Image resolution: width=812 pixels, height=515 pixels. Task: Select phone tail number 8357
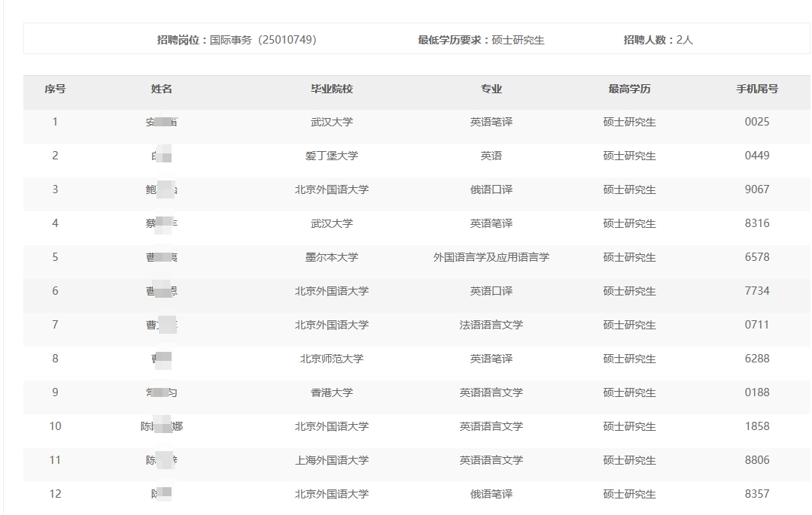click(756, 494)
